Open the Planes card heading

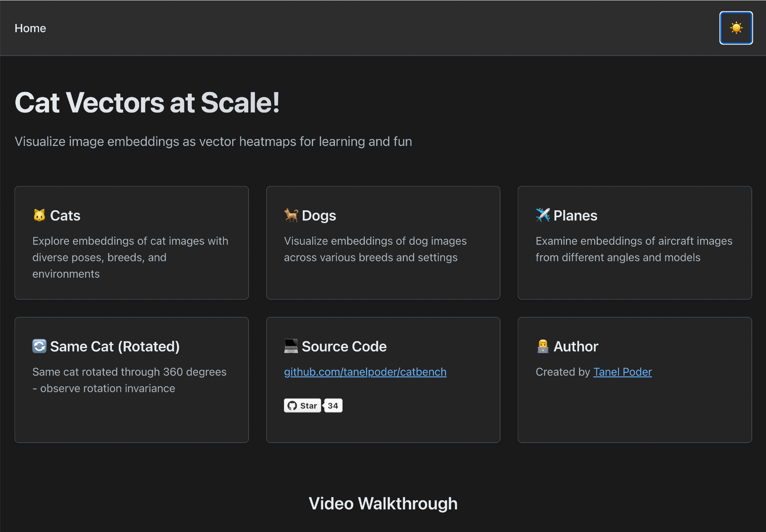[575, 216]
